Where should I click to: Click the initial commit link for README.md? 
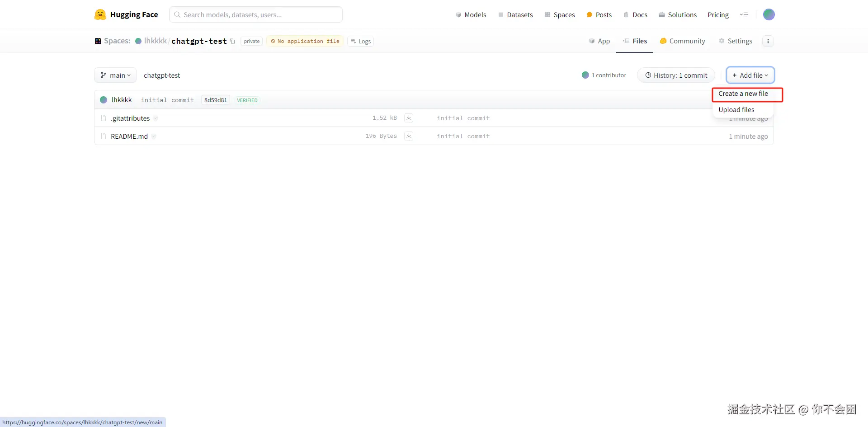pyautogui.click(x=463, y=136)
